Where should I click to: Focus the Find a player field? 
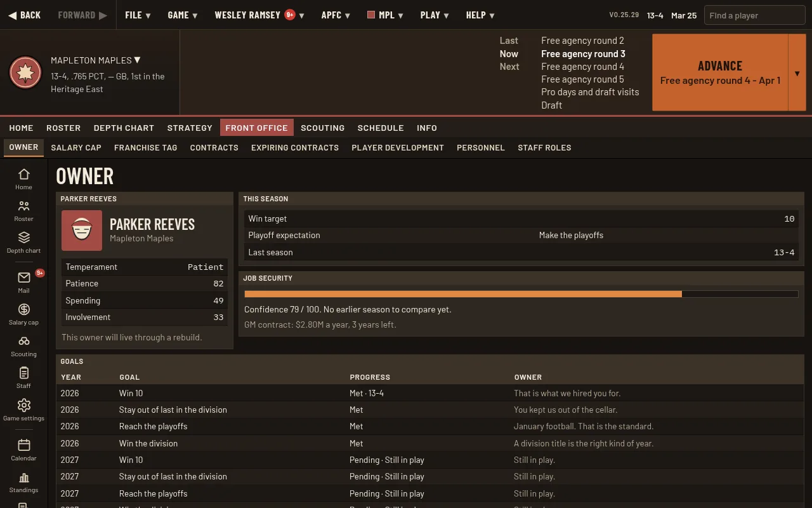click(754, 15)
